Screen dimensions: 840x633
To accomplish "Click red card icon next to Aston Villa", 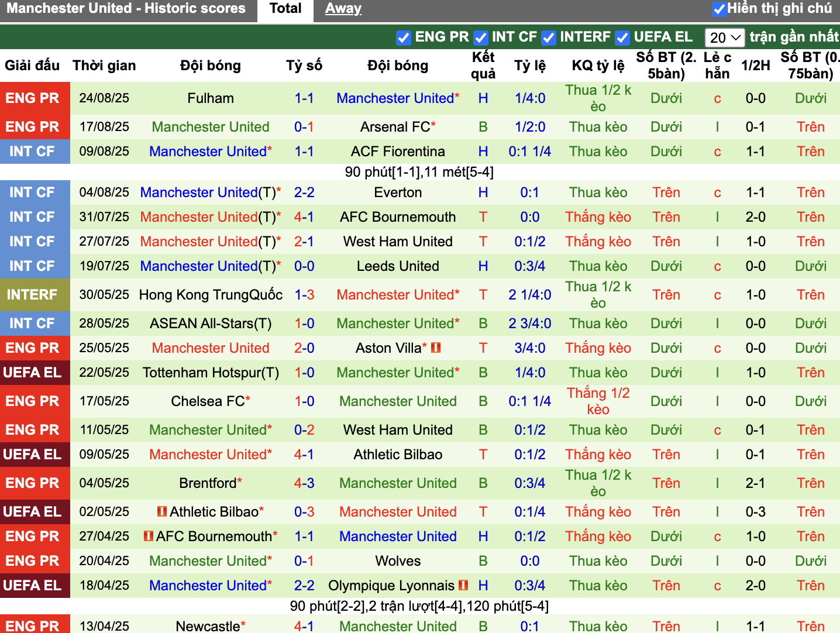I will pyautogui.click(x=436, y=348).
